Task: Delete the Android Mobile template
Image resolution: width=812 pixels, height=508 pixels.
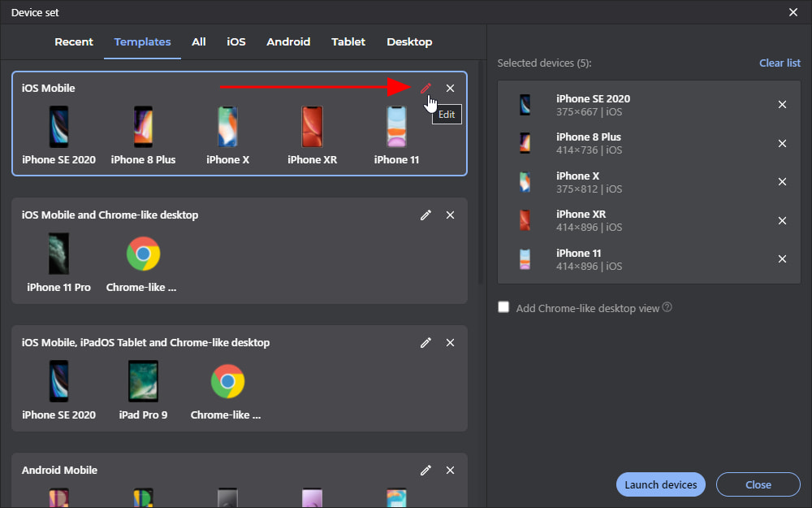Action: coord(450,470)
